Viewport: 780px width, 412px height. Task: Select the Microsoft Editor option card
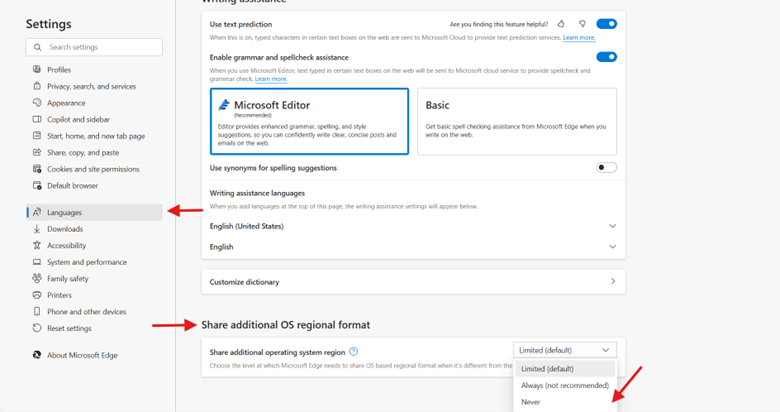309,121
